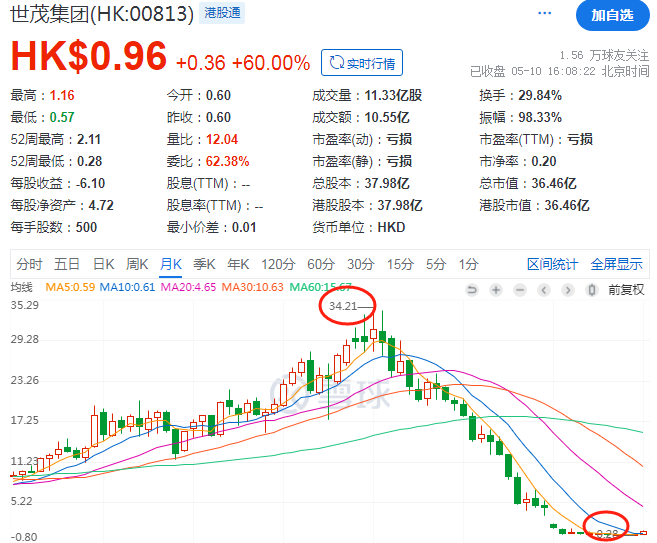Move chart right with right arrow icon
This screenshot has height=543, width=657.
tap(568, 290)
